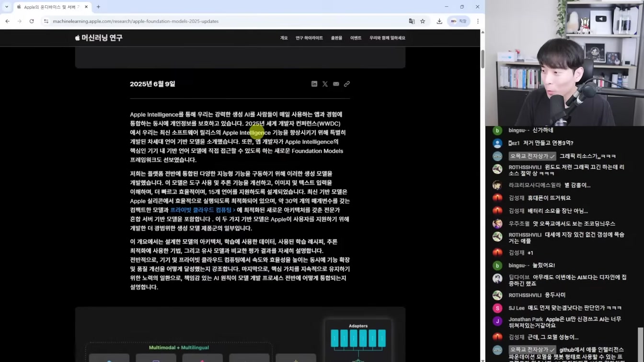Screen dimensions: 644x362
Task: Open a new browser tab
Action: pos(98,7)
